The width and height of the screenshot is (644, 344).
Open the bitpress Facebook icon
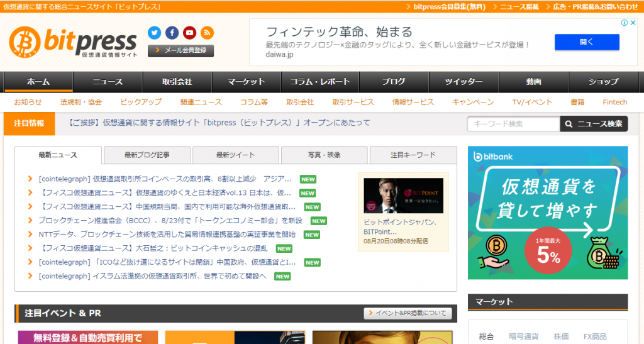tap(172, 33)
